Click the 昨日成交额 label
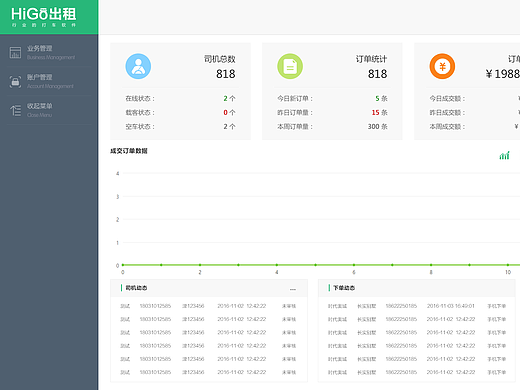 [447, 112]
